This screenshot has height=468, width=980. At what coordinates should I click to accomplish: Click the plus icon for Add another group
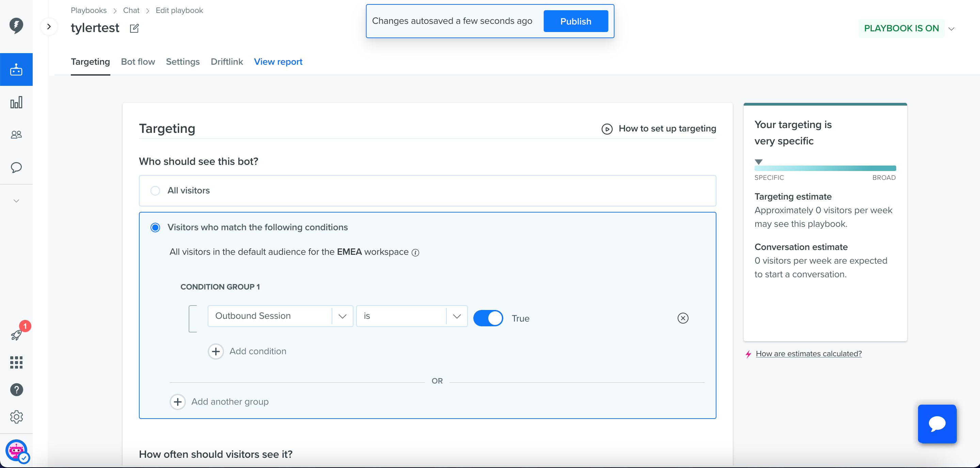178,402
